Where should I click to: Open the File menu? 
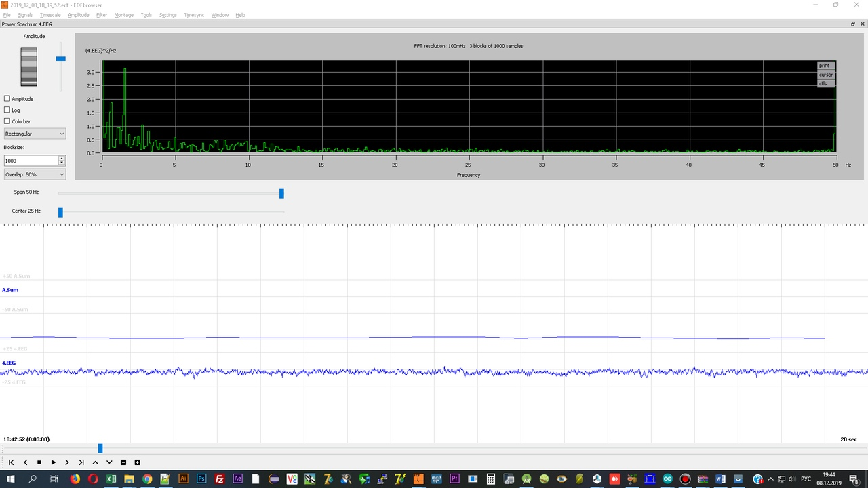(7, 15)
